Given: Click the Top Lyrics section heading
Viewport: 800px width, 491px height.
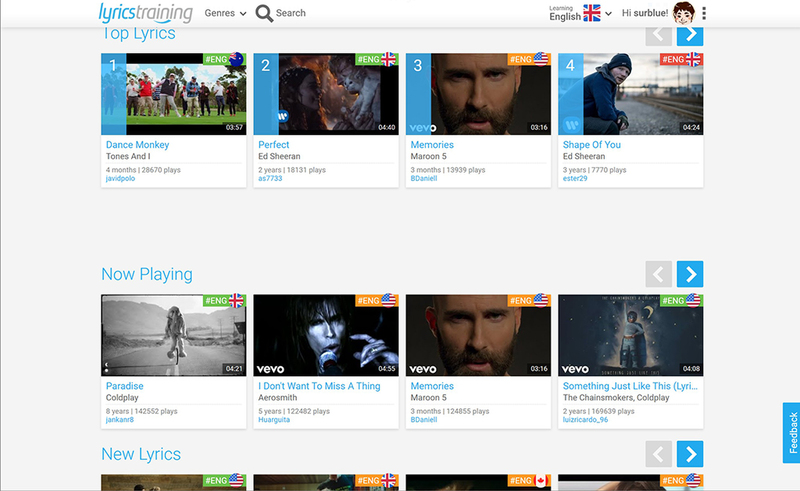Looking at the screenshot, I should tap(138, 34).
